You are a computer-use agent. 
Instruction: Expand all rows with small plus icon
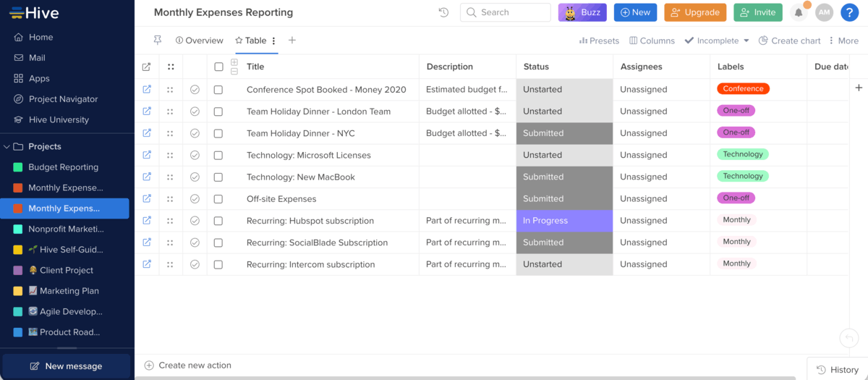click(234, 62)
